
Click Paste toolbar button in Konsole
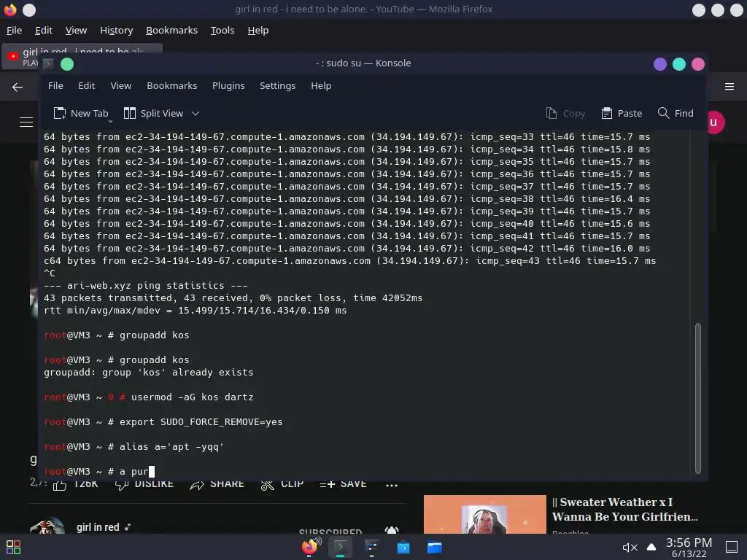click(622, 113)
